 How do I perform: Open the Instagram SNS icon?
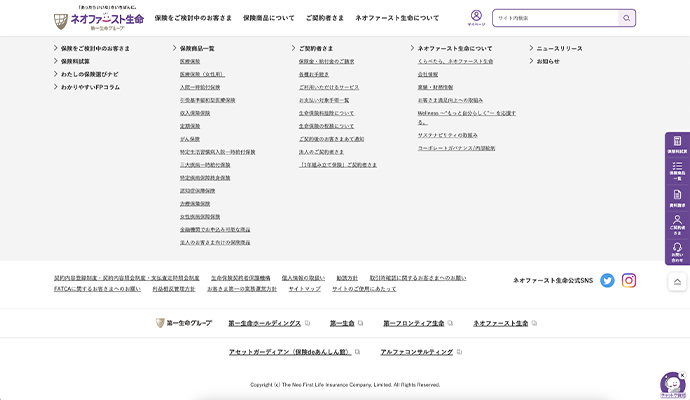(x=629, y=280)
